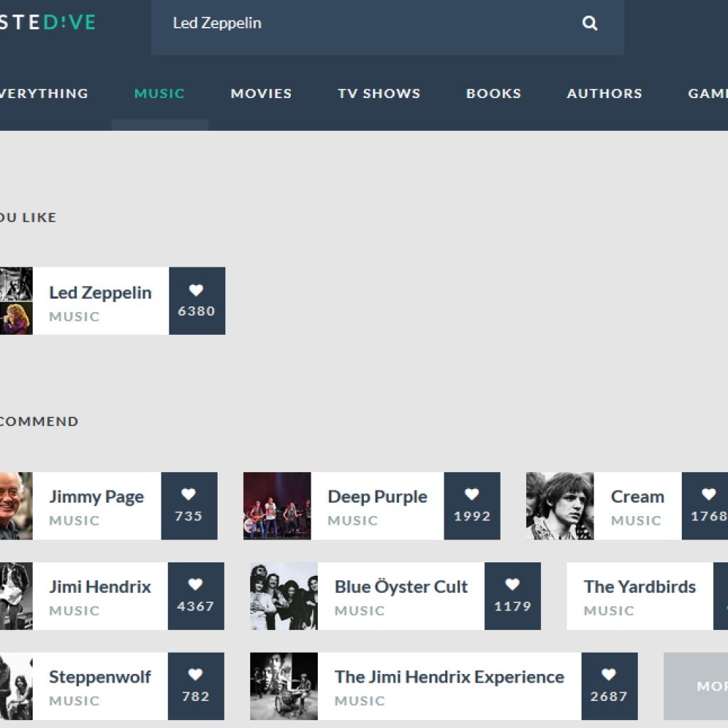This screenshot has width=728, height=728.
Task: Click the Jimi Hendrix heart icon
Action: coord(196,585)
